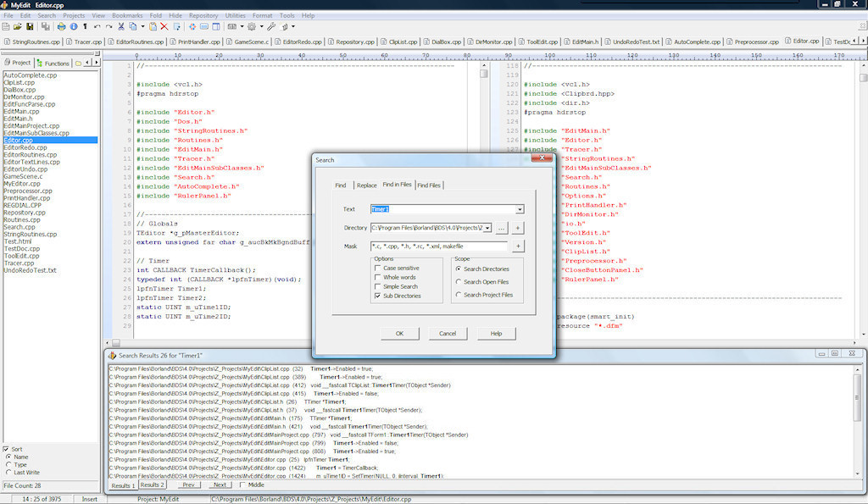
Task: Click the browse (...) directory button
Action: pos(501,228)
